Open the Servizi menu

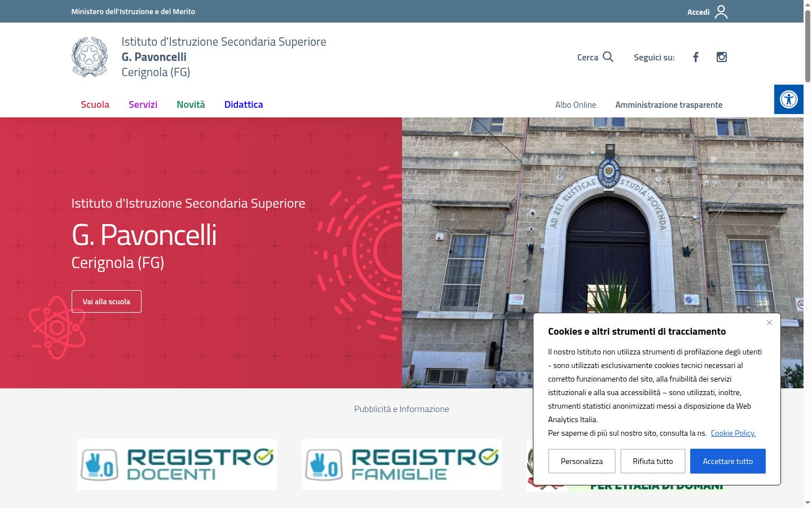pyautogui.click(x=143, y=104)
